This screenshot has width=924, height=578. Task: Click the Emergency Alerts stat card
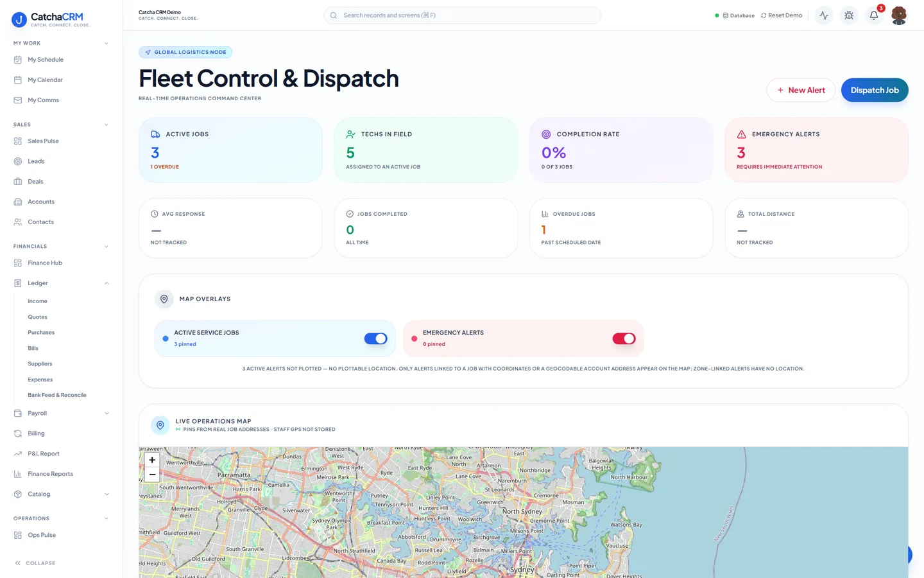pyautogui.click(x=816, y=150)
